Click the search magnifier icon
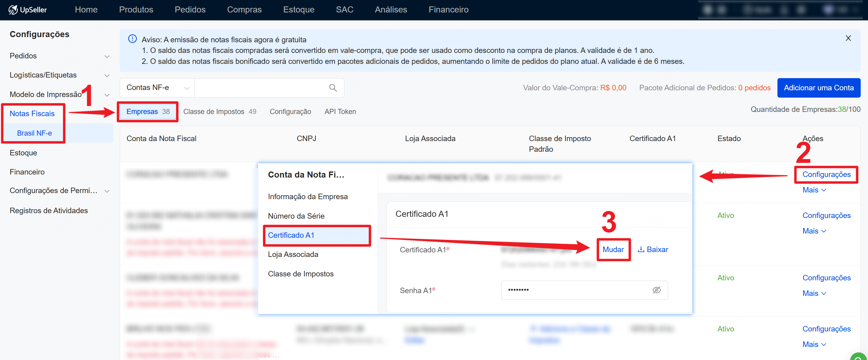Screen dimensions: 868x360 [332, 88]
